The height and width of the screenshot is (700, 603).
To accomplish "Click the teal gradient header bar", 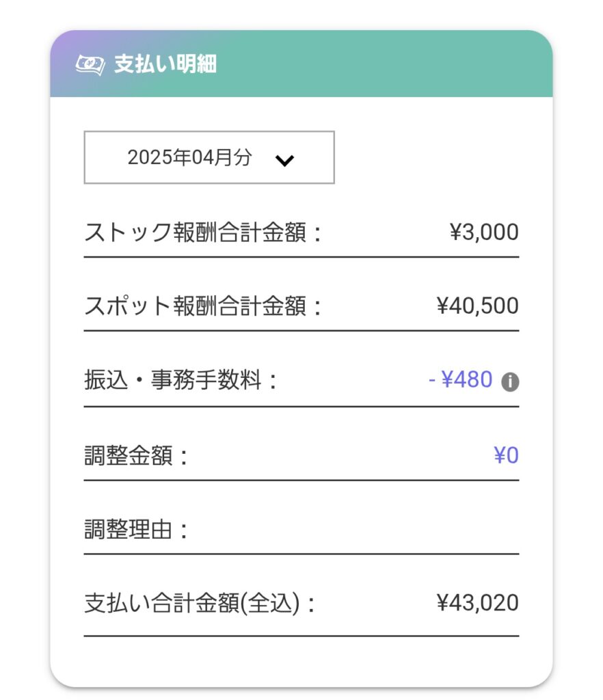I will click(x=301, y=64).
